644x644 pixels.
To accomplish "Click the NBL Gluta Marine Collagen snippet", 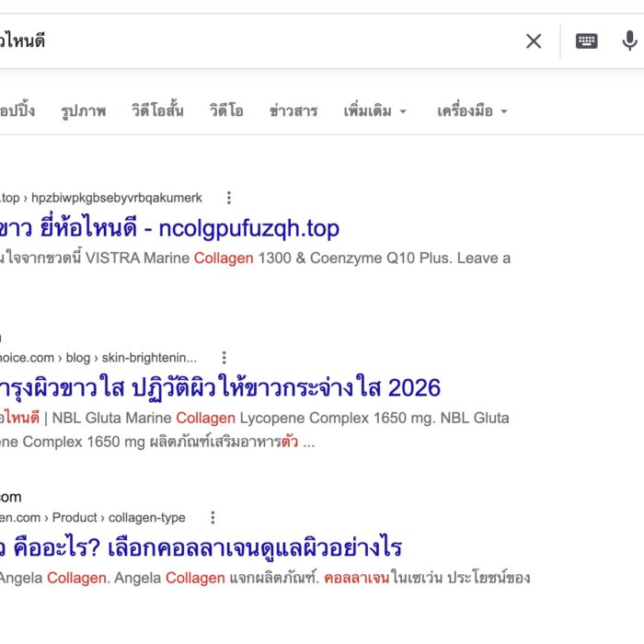I will (x=255, y=430).
